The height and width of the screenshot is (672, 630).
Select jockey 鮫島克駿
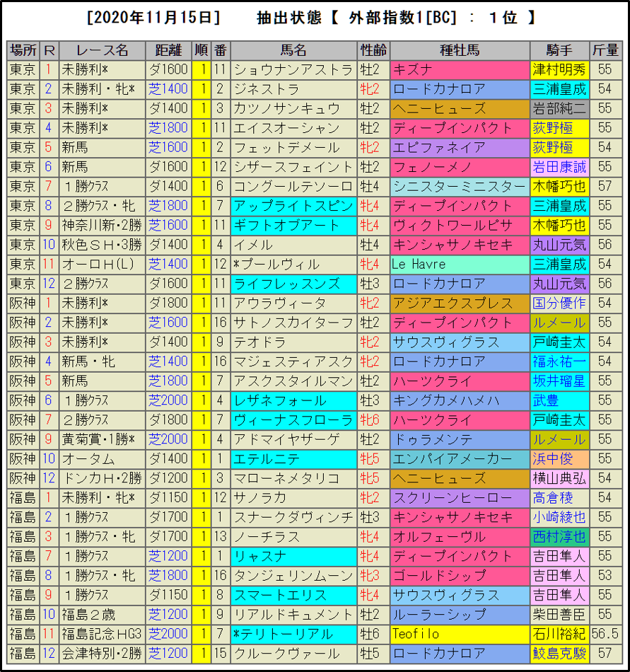(559, 653)
